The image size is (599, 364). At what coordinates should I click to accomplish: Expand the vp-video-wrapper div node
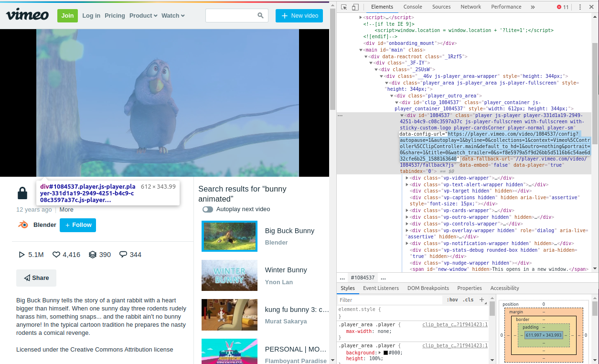(407, 178)
